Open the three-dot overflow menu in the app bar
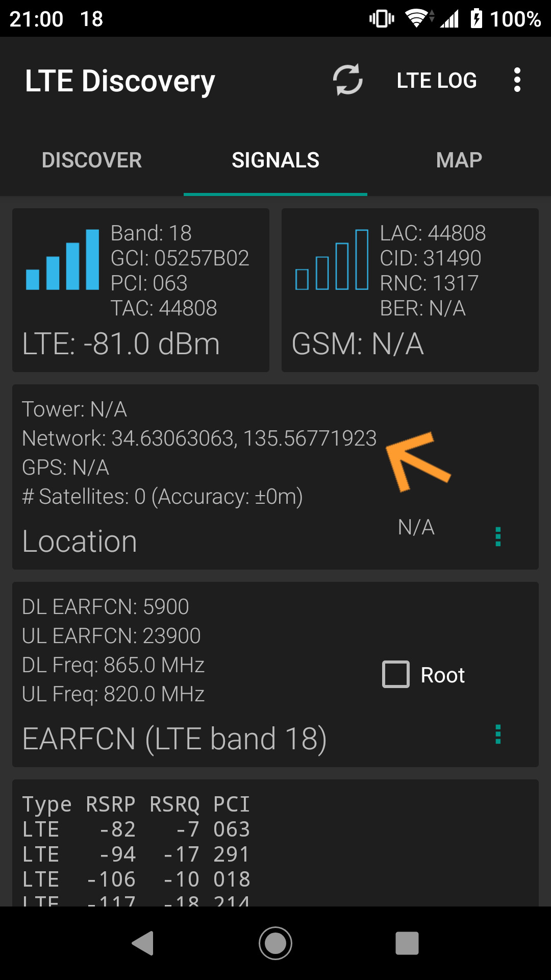 [x=517, y=80]
